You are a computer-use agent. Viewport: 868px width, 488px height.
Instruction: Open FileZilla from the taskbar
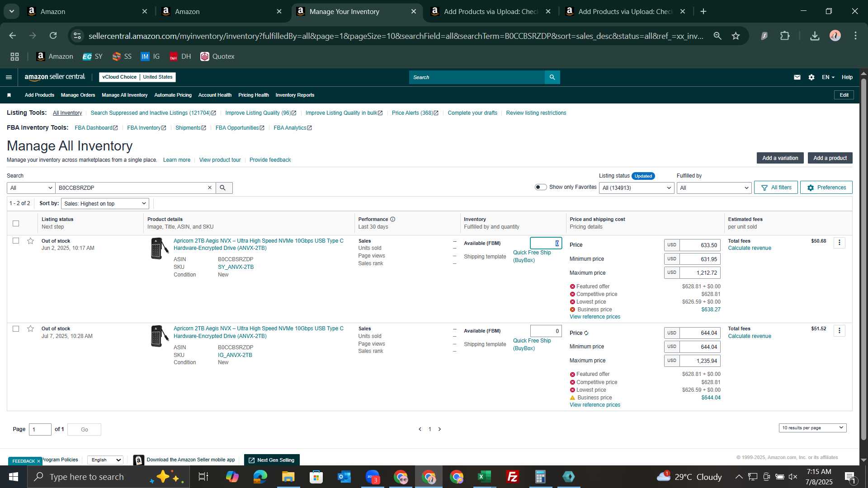[x=513, y=477]
